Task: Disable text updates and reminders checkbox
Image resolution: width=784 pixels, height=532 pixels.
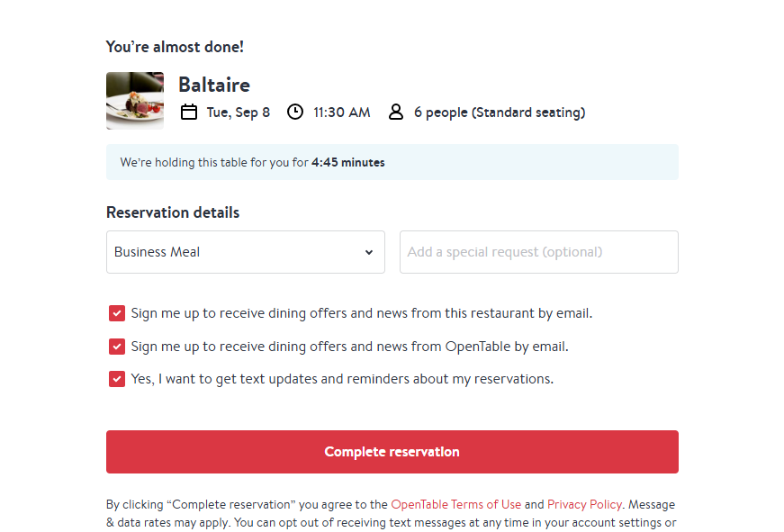Action: click(117, 379)
